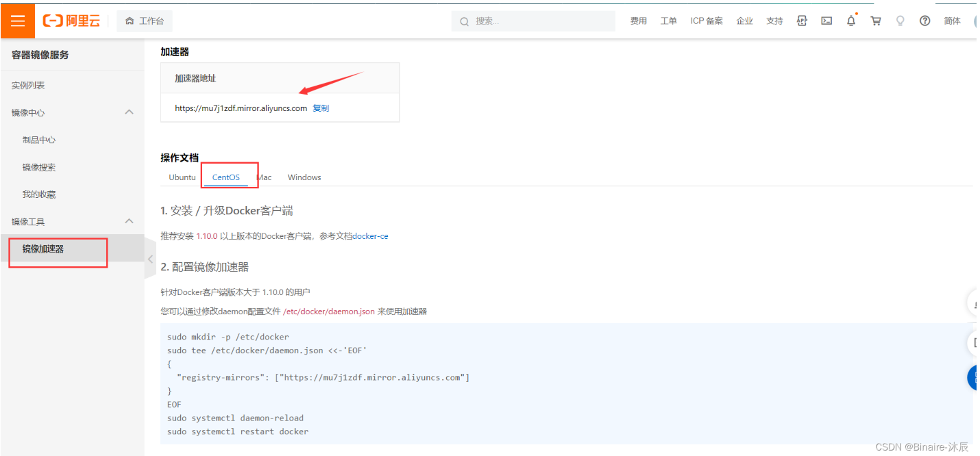Open the docker-ce documentation link
The height and width of the screenshot is (456, 980).
click(371, 236)
